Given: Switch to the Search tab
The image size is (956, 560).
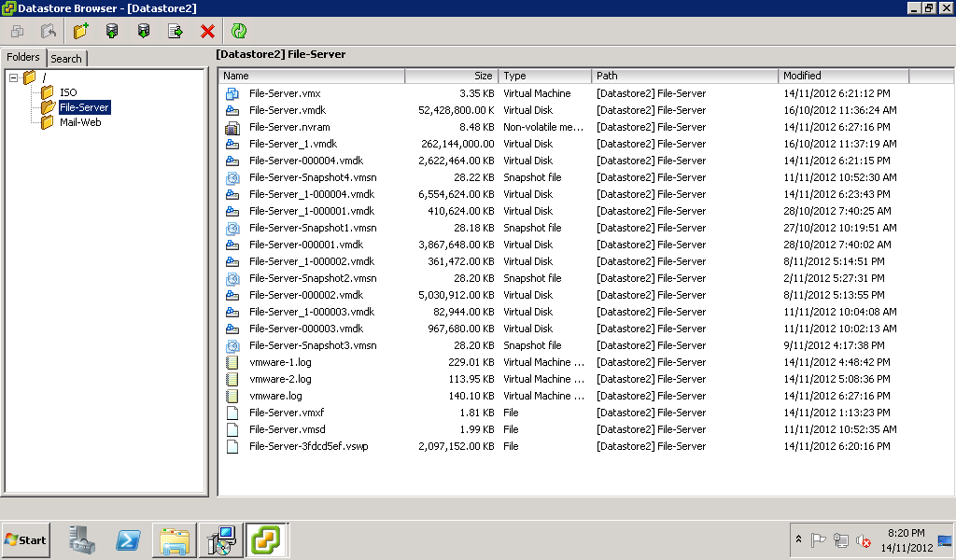Looking at the screenshot, I should coord(65,58).
